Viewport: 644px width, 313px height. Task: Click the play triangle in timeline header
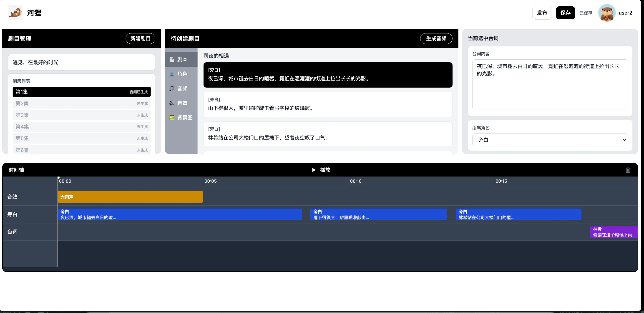tap(314, 170)
